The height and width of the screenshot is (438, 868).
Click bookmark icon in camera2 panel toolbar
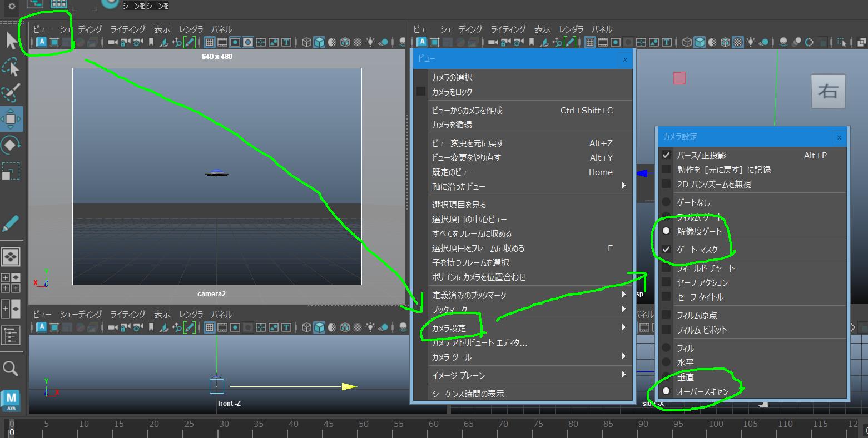151,42
